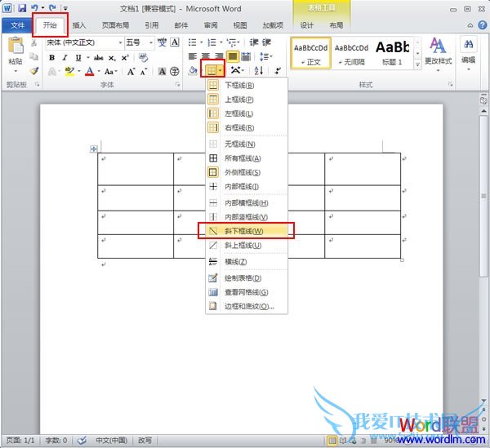This screenshot has height=448, width=490.
Task: Click the Character Border (A) icon
Action: coord(175,42)
